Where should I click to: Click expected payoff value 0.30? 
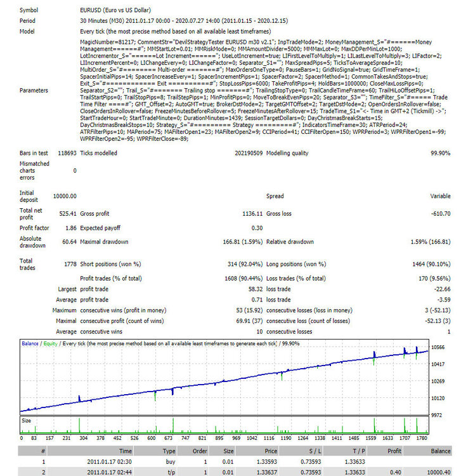[x=257, y=228]
